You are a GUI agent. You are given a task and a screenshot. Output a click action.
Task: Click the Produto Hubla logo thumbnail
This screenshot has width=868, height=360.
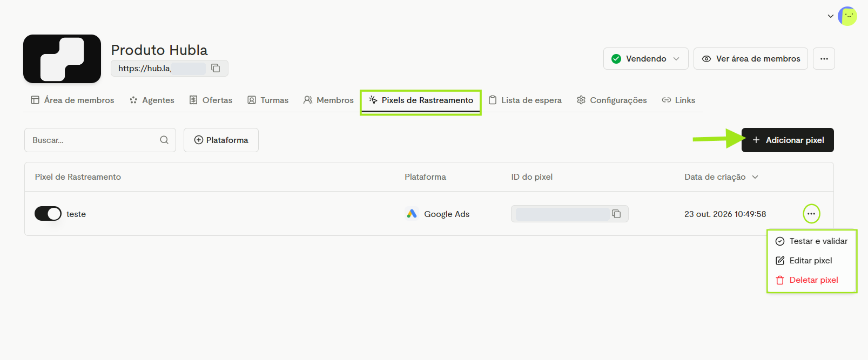point(62,59)
